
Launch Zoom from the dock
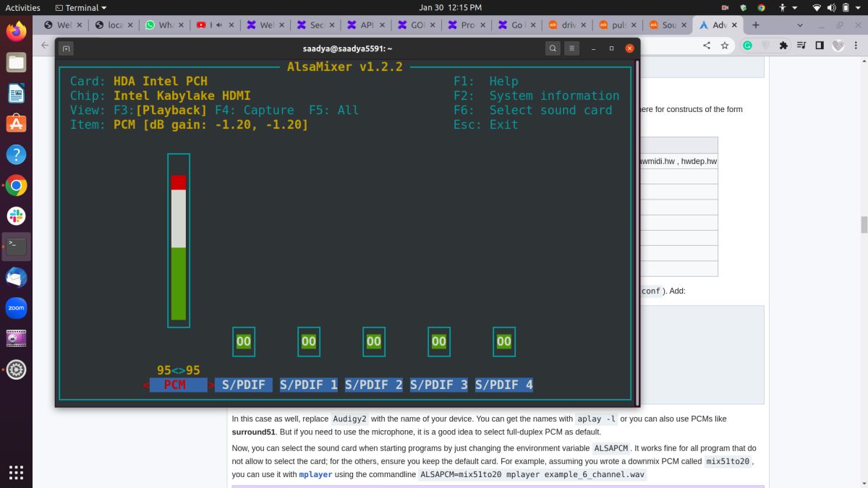coord(16,308)
